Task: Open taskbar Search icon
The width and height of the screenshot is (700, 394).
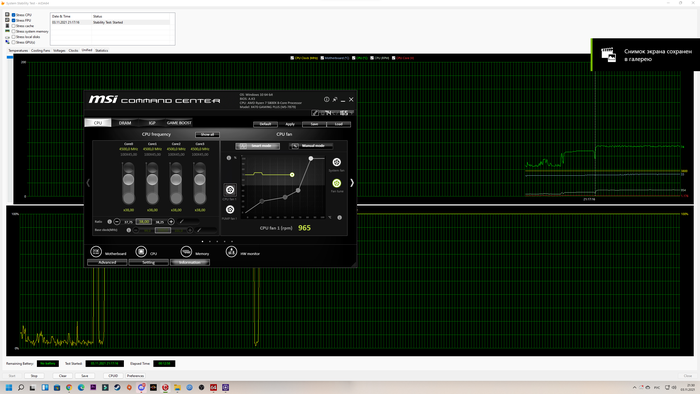Action: coord(21,387)
